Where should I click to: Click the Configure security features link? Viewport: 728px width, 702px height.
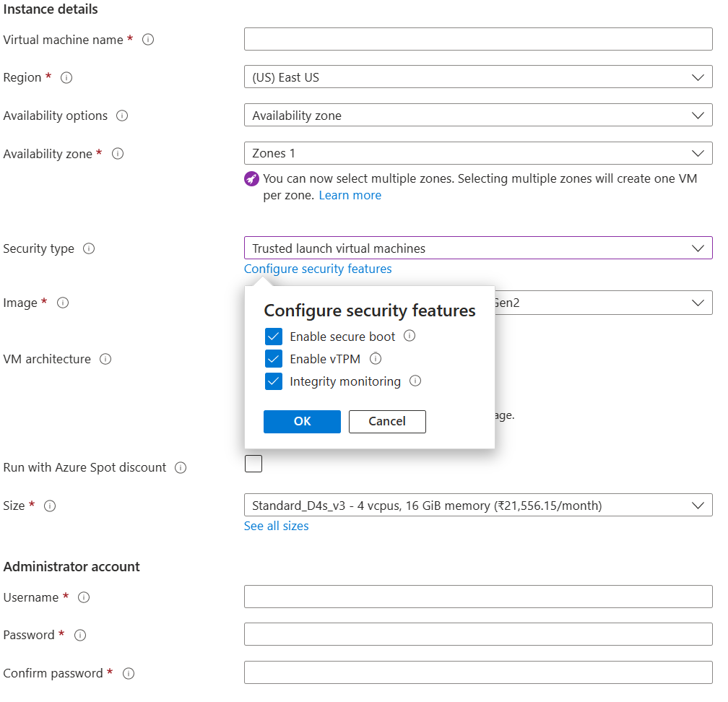[318, 269]
